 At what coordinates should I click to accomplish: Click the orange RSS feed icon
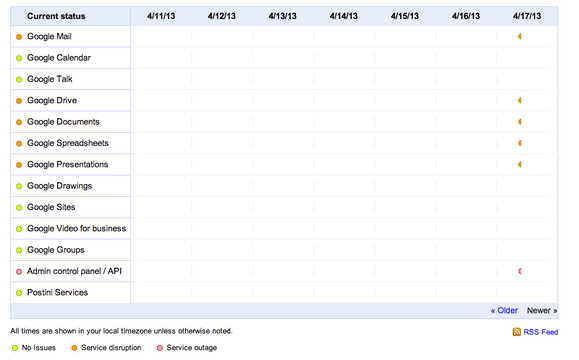(517, 332)
